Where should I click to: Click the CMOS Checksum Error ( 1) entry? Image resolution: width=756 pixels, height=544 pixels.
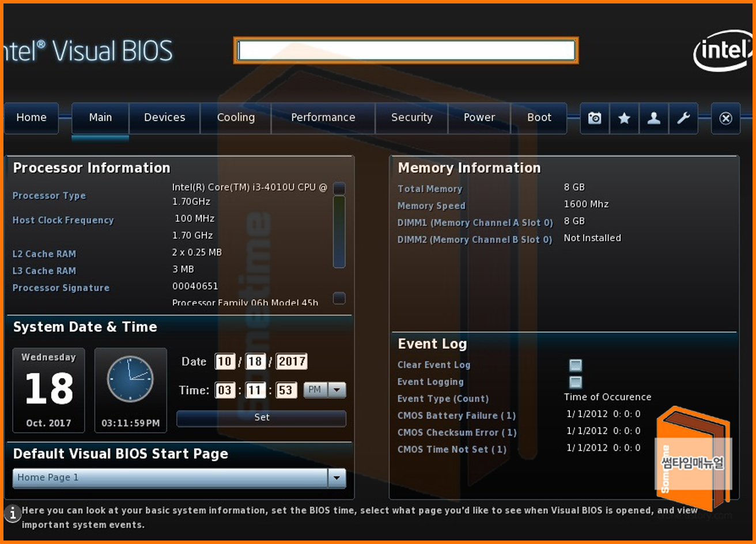coord(457,433)
